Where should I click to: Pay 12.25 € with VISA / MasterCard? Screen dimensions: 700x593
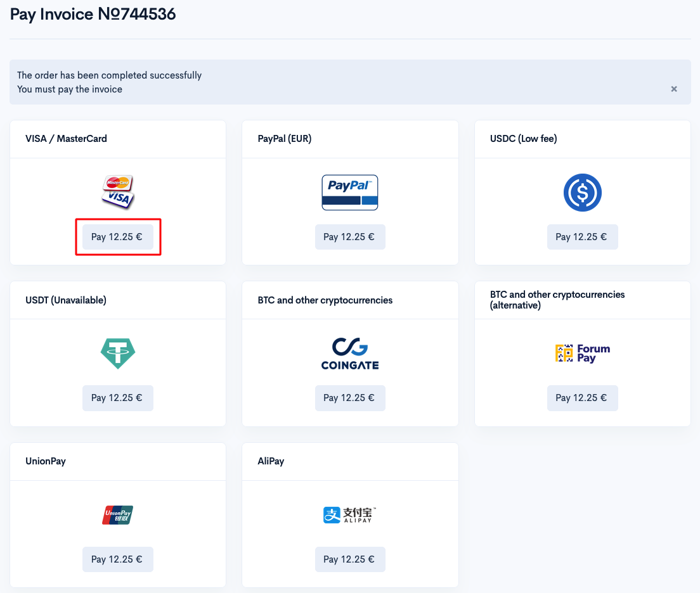(x=118, y=237)
